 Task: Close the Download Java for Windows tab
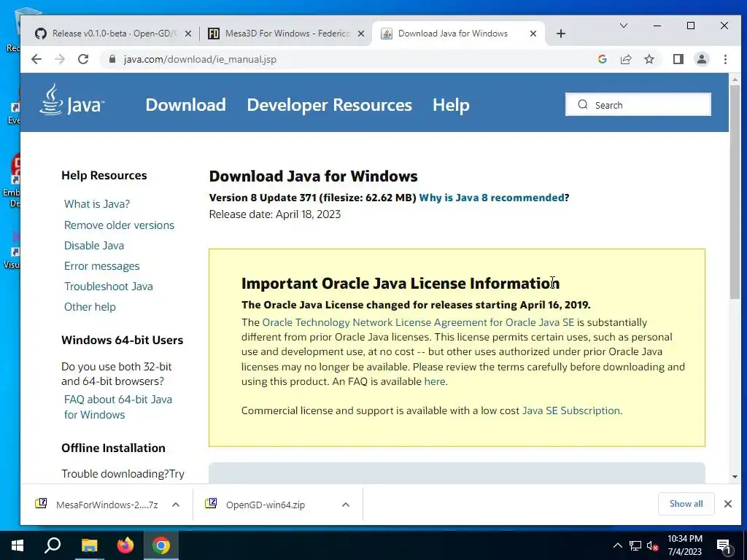coord(533,34)
